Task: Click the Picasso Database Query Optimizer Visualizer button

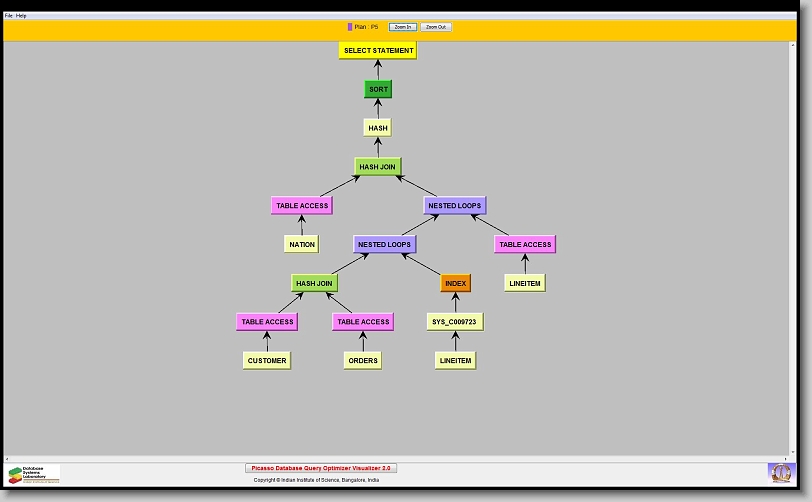Action: [x=321, y=468]
